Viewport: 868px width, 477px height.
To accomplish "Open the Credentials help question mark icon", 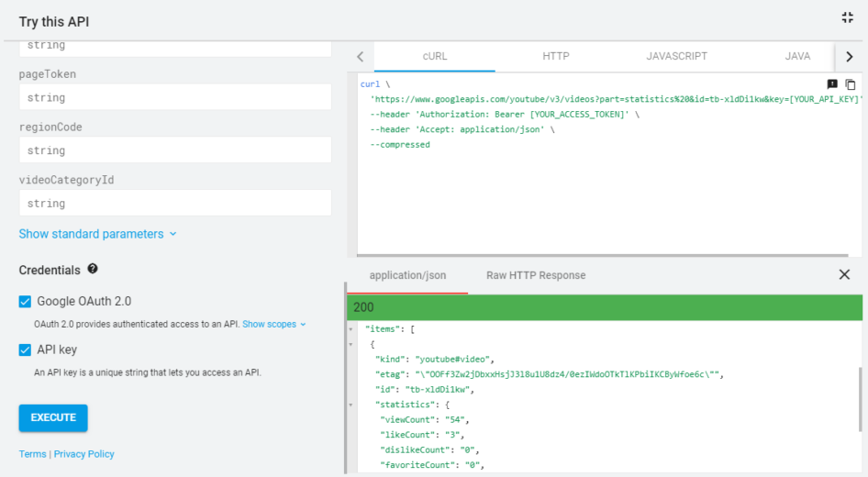I will click(93, 270).
